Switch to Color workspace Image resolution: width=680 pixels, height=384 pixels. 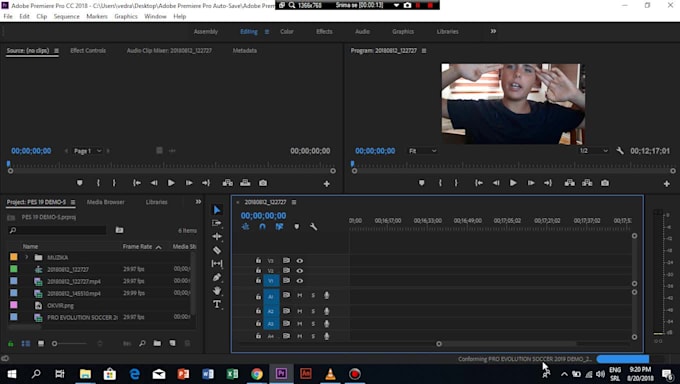[x=287, y=32]
